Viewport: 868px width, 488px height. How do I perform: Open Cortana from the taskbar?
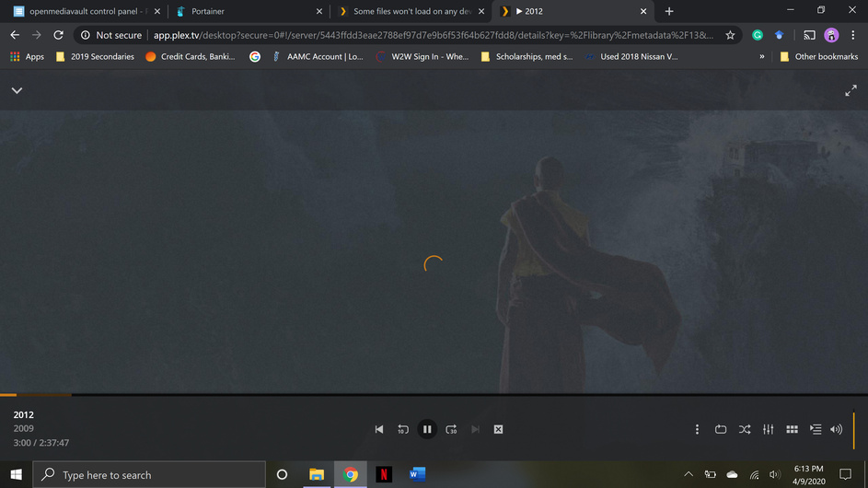point(282,475)
